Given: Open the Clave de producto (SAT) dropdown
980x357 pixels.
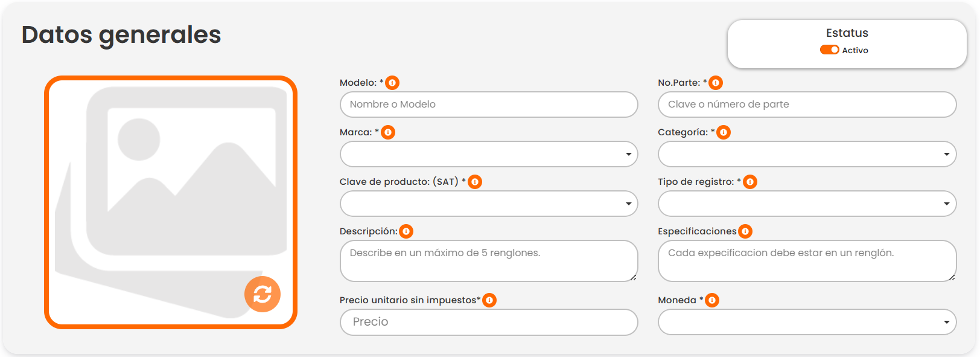Looking at the screenshot, I should coord(489,204).
